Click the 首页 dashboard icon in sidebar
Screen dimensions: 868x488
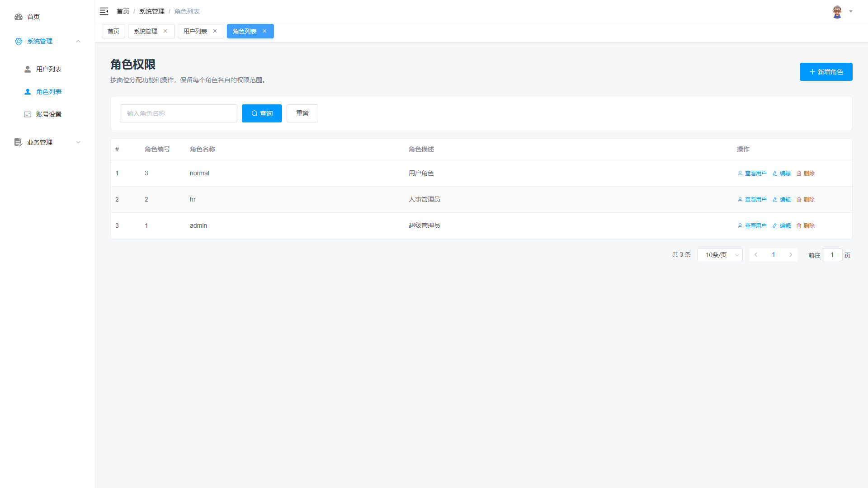[x=19, y=17]
